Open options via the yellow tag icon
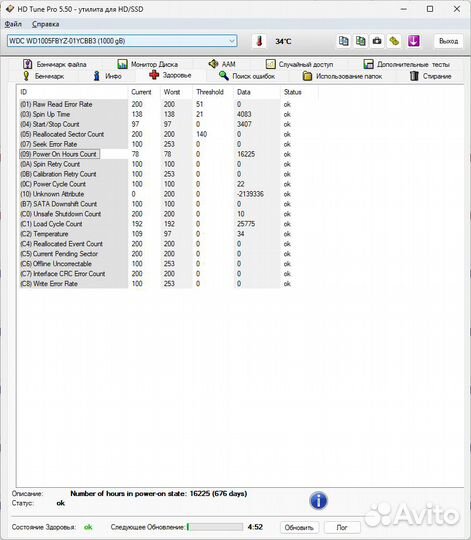 (394, 41)
